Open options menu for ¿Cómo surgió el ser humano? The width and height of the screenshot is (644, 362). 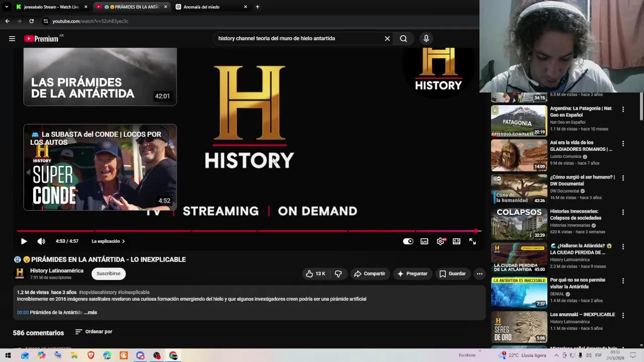click(623, 178)
